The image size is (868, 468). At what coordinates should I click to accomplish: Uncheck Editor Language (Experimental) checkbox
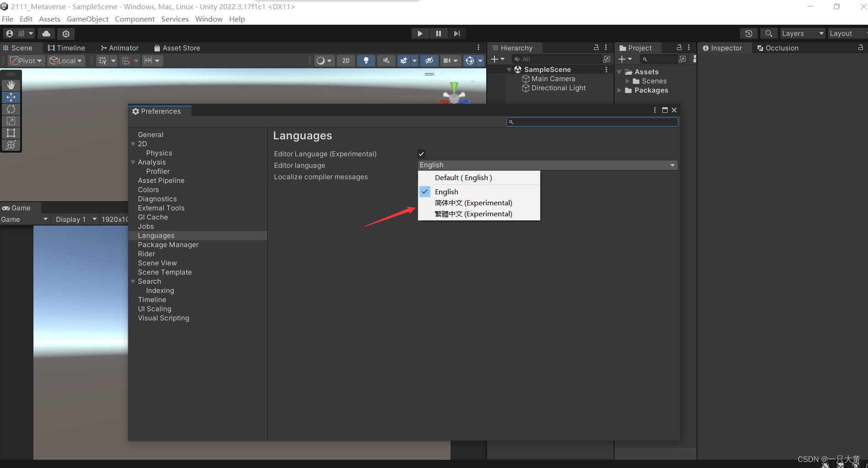(422, 154)
